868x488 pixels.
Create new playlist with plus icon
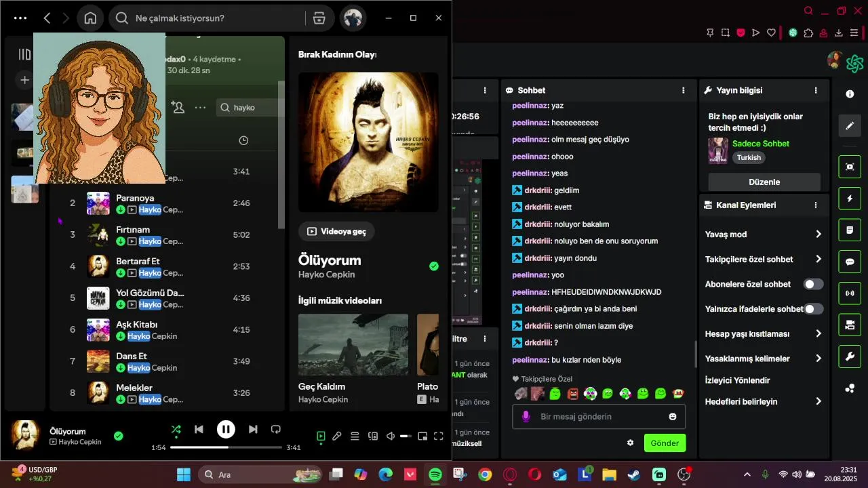[24, 80]
